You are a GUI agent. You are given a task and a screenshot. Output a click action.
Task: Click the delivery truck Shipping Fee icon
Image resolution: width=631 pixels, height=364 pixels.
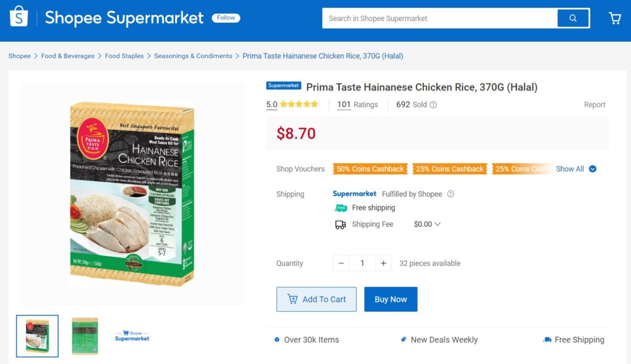(340, 225)
